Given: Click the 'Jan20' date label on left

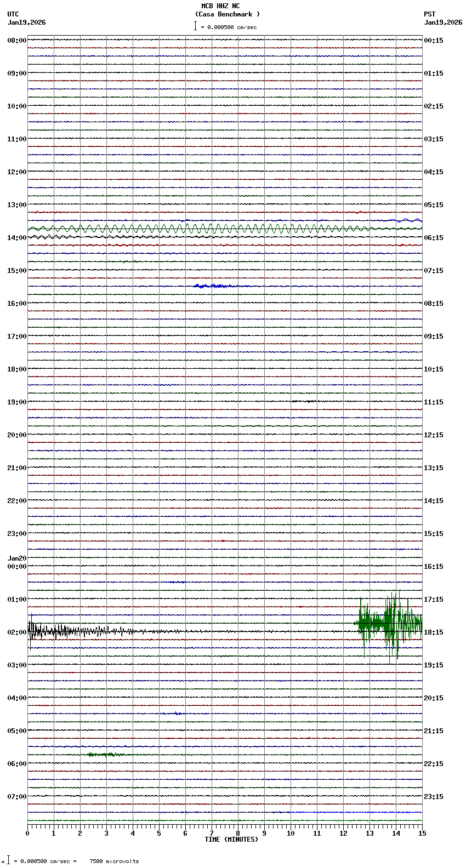Looking at the screenshot, I should point(17,559).
